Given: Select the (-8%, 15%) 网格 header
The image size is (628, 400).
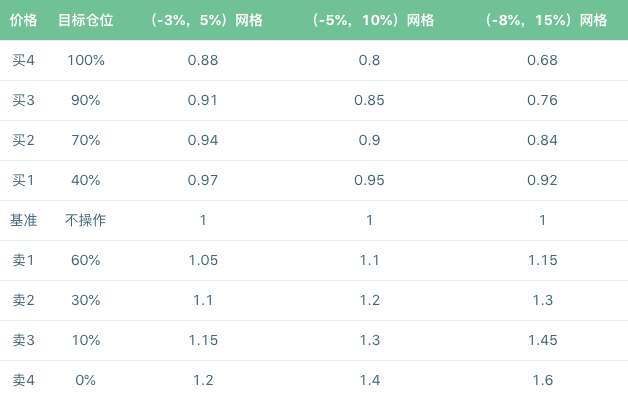Looking at the screenshot, I should [546, 20].
